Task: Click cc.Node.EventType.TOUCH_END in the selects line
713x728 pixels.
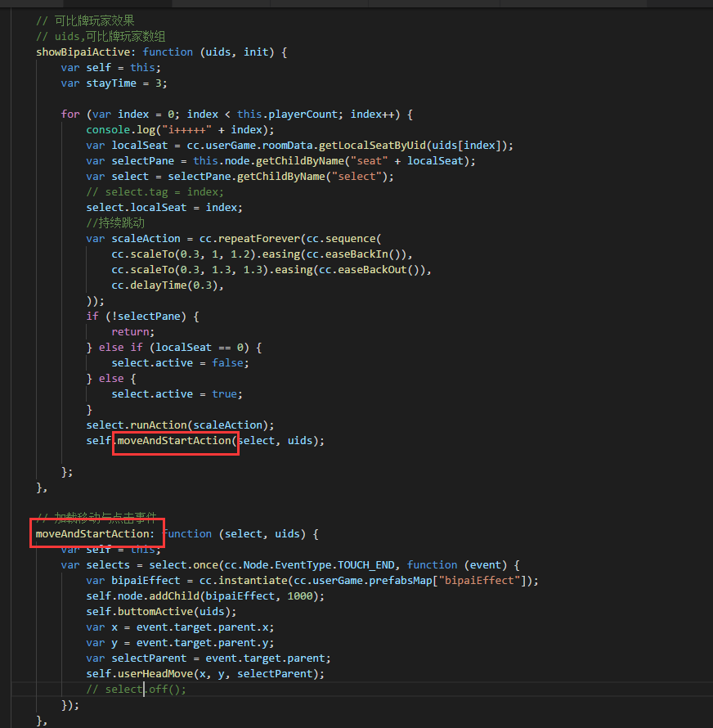Action: (310, 565)
